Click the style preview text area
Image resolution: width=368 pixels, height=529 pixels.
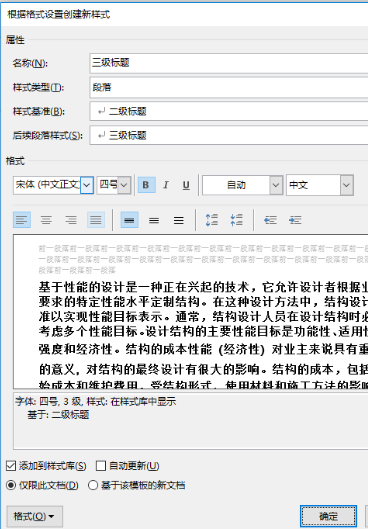(x=191, y=312)
